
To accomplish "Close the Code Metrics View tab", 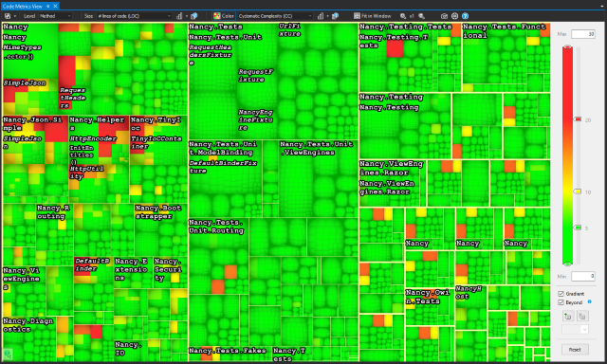I will [55, 7].
